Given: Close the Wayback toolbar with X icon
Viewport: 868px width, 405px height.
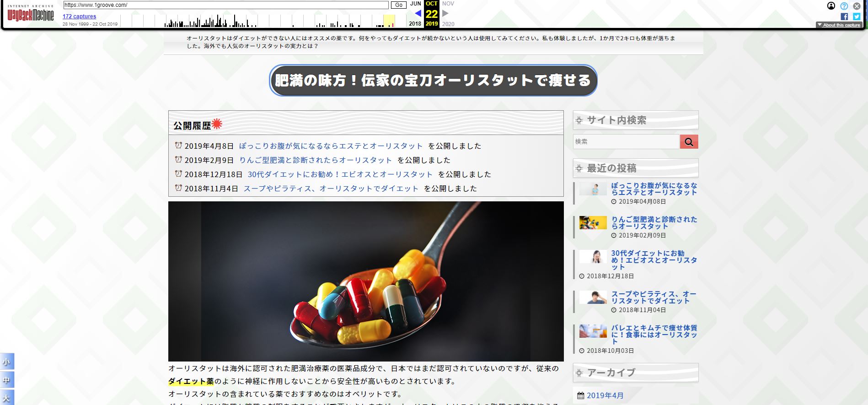Looking at the screenshot, I should click(x=857, y=6).
